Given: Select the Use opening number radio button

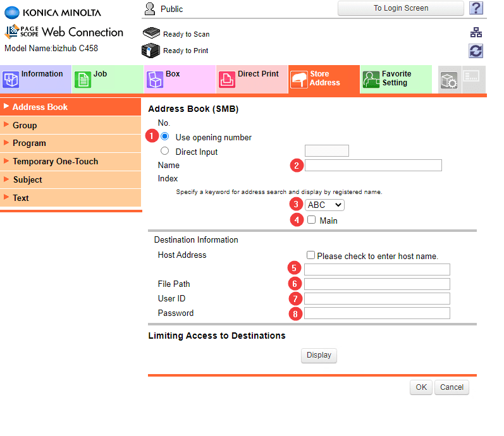Looking at the screenshot, I should point(165,136).
